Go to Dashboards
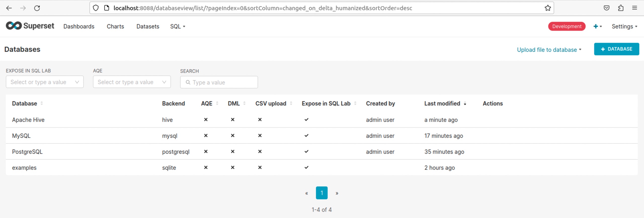Screen dimensions: 644x218 coord(79,26)
